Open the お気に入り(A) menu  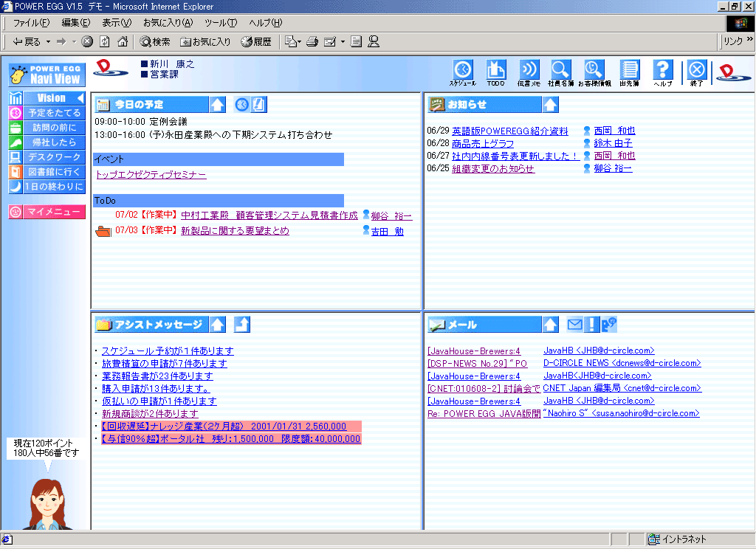168,23
